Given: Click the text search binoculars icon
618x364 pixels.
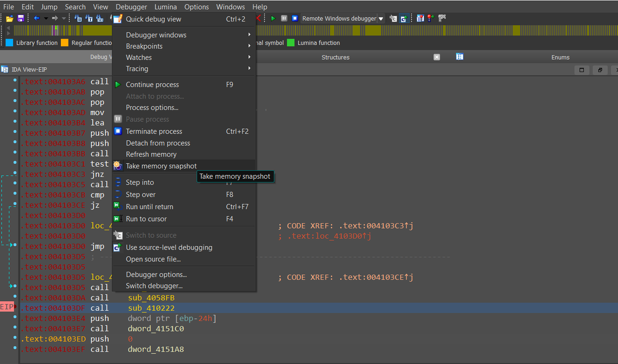Looking at the screenshot, I should [89, 19].
